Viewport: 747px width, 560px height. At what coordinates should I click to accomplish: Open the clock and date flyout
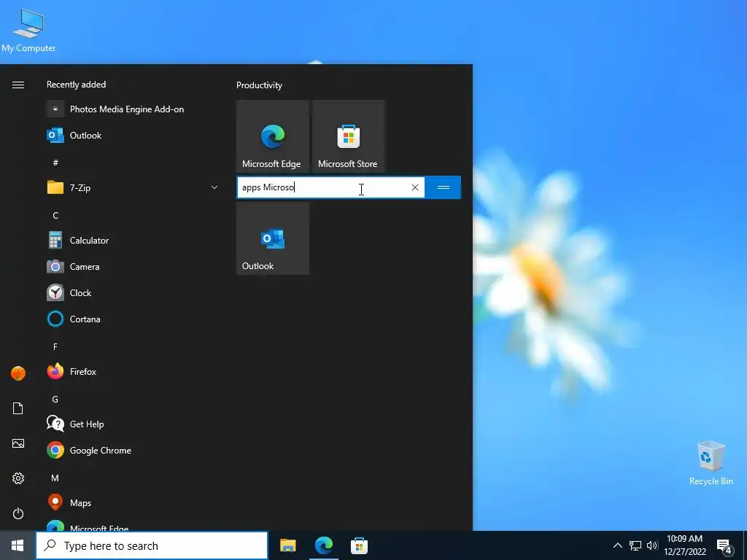point(684,545)
